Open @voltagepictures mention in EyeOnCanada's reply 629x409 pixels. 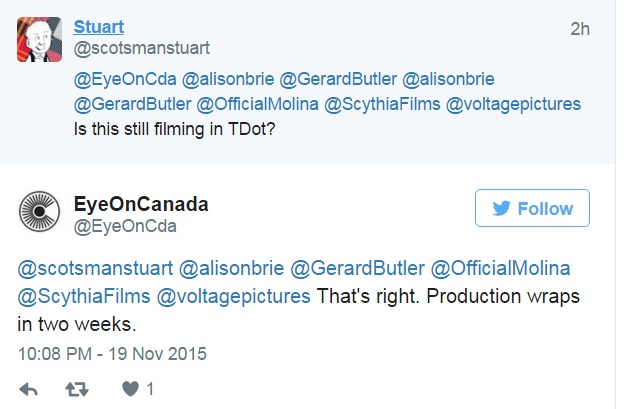pyautogui.click(x=233, y=296)
